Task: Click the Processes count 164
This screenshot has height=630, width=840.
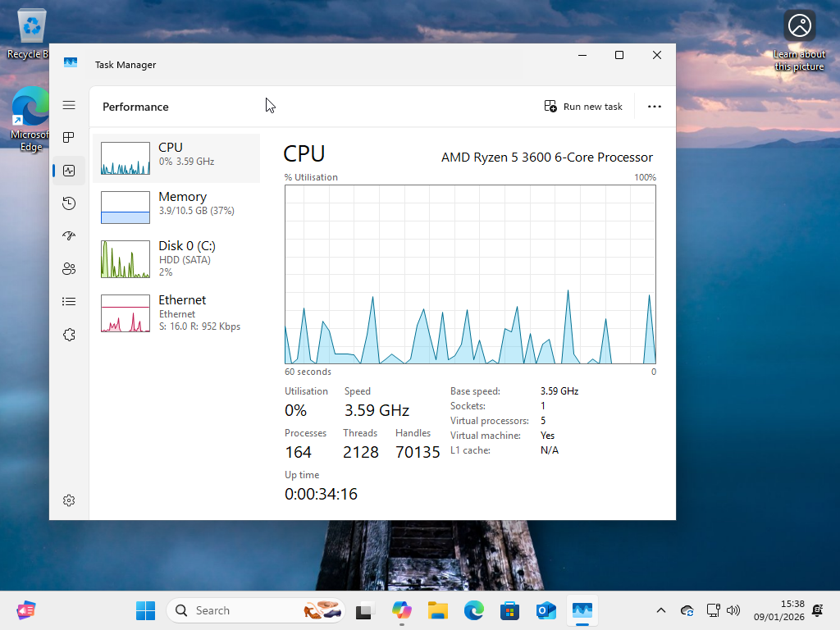Action: (298, 452)
